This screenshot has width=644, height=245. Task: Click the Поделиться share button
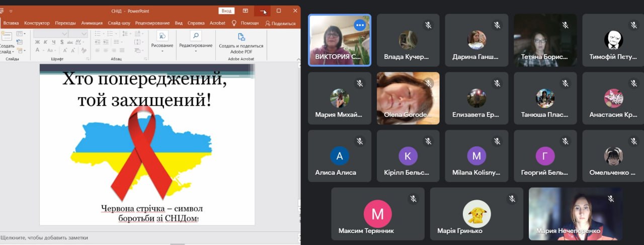coord(281,23)
